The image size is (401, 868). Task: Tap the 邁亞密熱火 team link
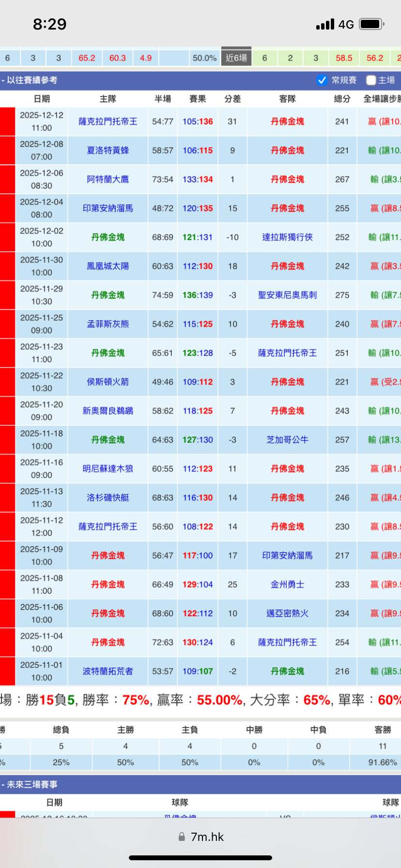point(287,614)
